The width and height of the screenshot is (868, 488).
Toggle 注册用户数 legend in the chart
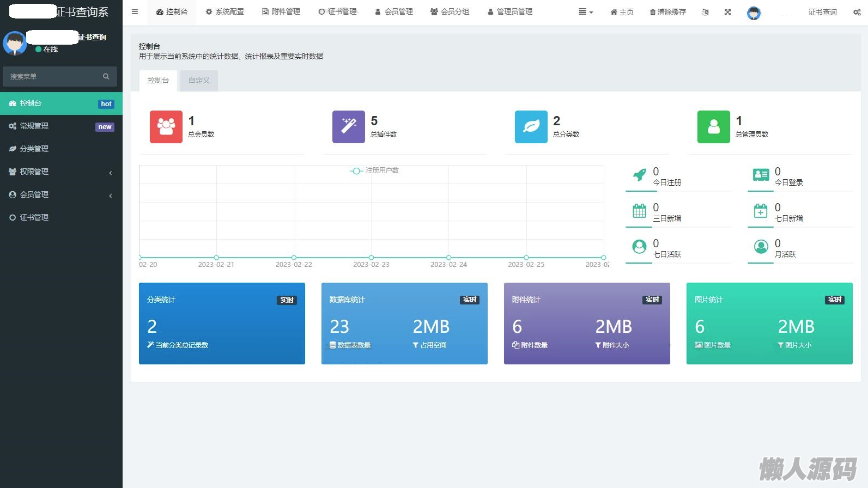click(x=375, y=170)
